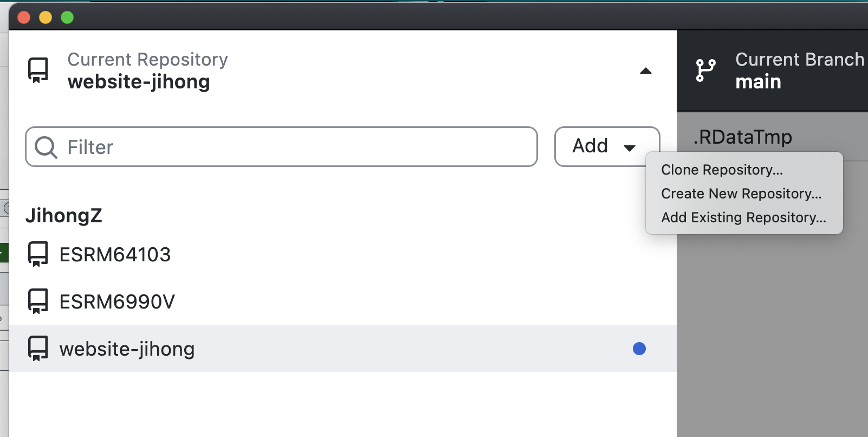Viewport: 868px width, 437px height.
Task: Select the ESRM6990V repository
Action: [x=342, y=301]
